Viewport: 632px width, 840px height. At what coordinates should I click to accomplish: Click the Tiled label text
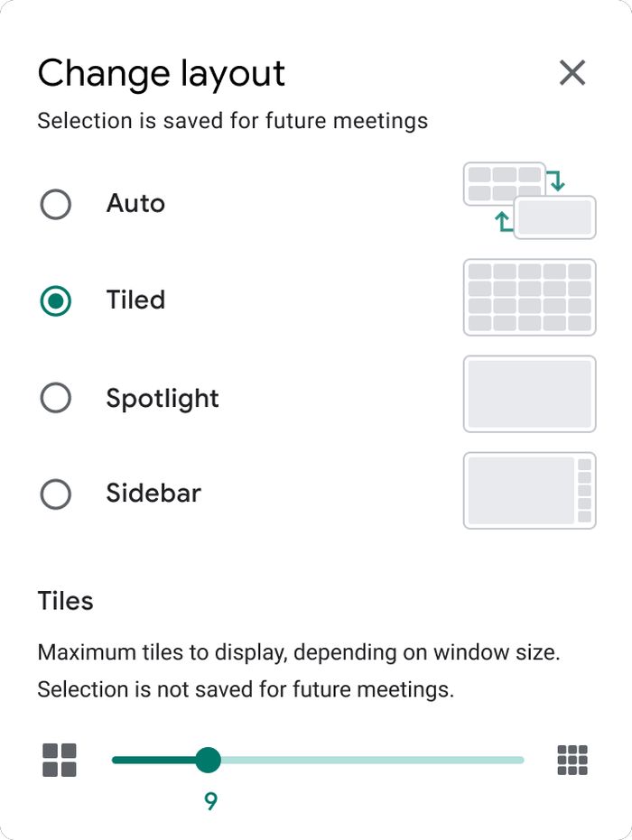click(x=135, y=300)
